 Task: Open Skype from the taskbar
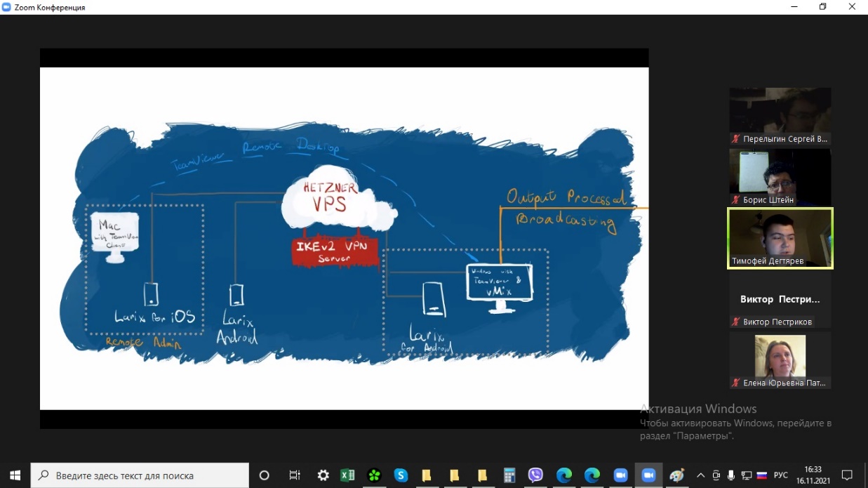point(401,475)
